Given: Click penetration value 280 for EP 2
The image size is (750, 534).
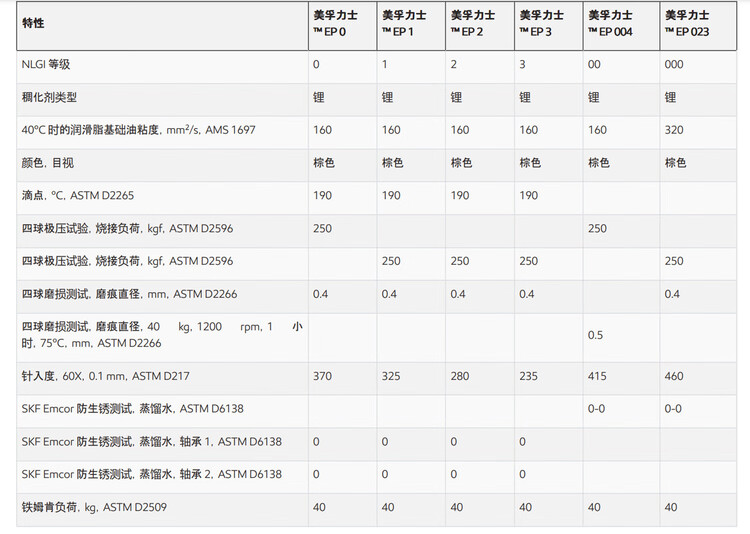Looking at the screenshot, I should [x=460, y=376].
